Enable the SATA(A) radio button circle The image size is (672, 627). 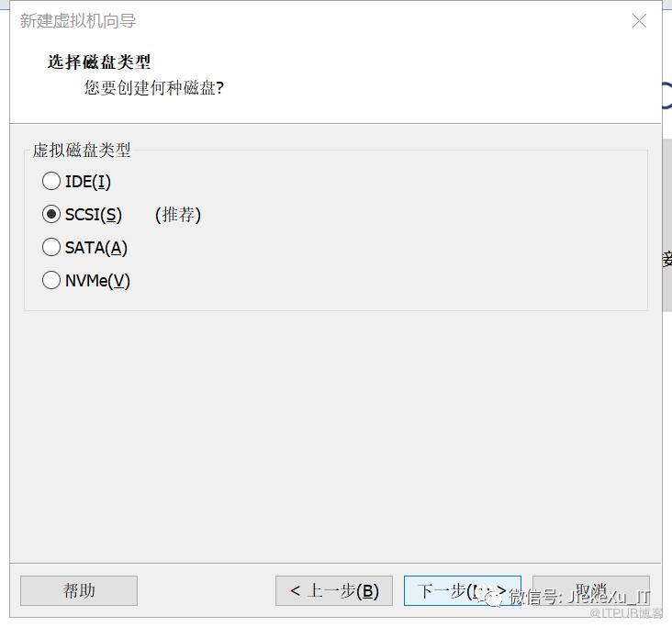(51, 247)
